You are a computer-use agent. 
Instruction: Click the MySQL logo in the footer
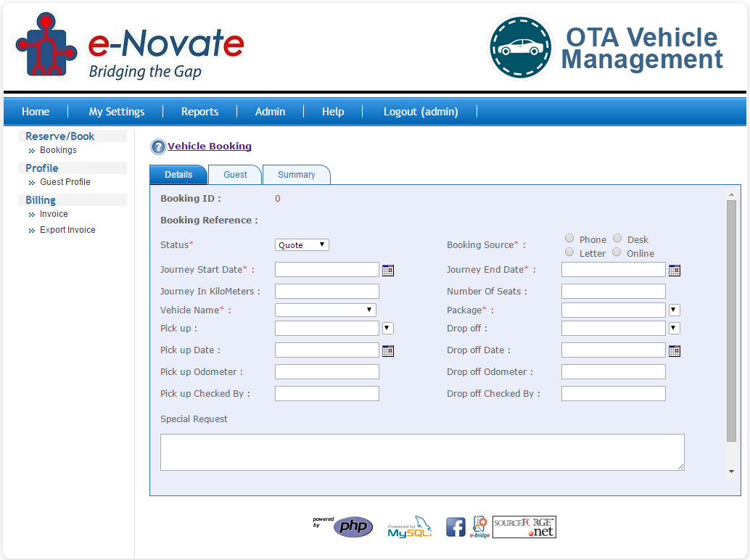pyautogui.click(x=408, y=527)
